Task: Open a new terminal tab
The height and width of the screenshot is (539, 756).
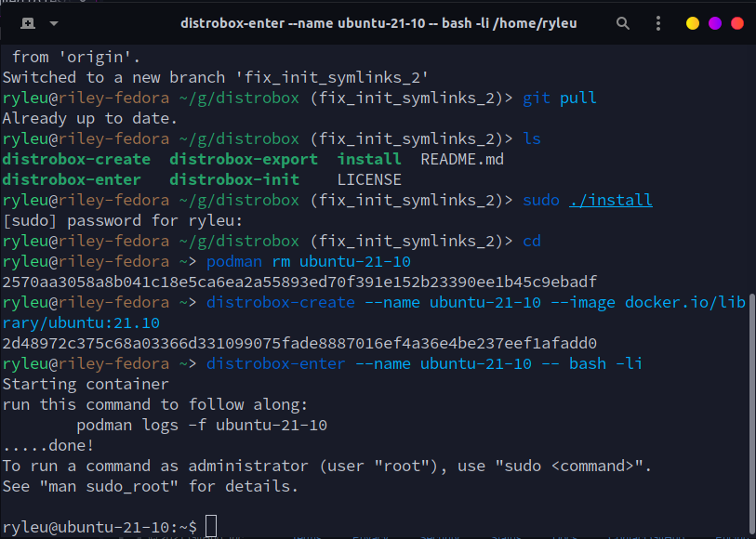Action: [26, 23]
